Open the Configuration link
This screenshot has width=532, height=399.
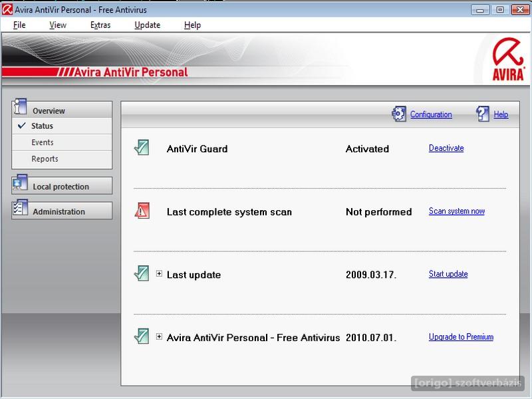click(431, 114)
